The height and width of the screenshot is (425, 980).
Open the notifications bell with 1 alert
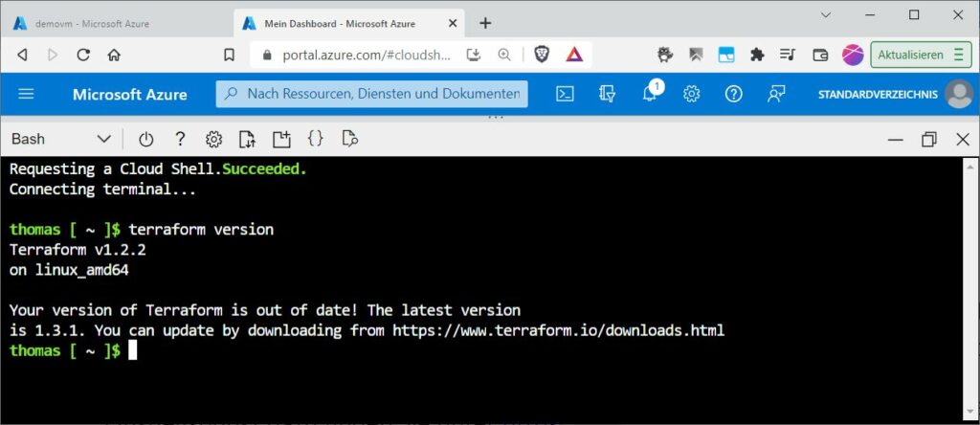(x=650, y=93)
